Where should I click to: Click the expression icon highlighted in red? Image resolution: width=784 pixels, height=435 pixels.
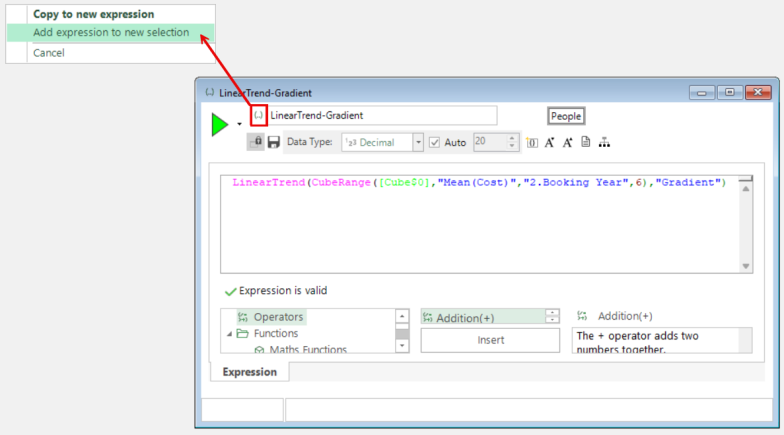tap(258, 116)
